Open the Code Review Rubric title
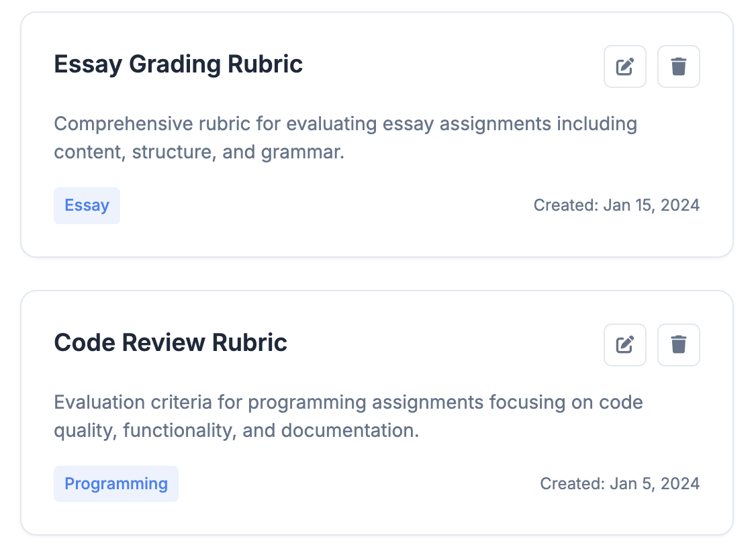 point(171,343)
